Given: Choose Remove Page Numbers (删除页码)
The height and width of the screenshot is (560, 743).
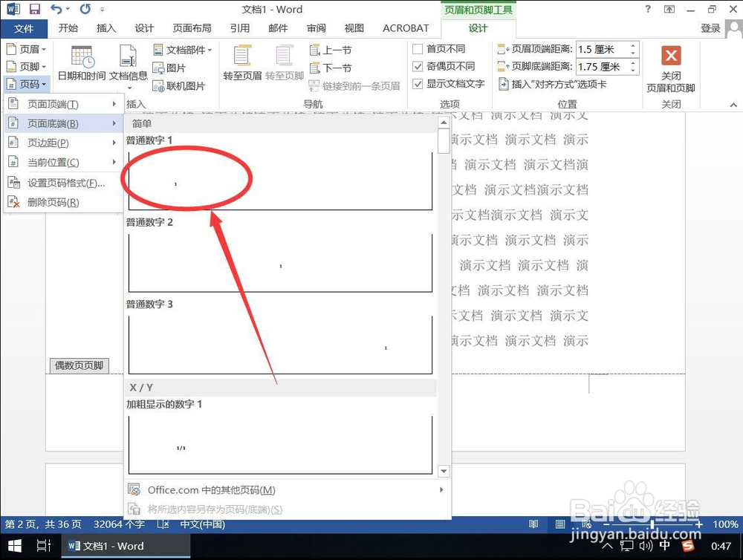Looking at the screenshot, I should [63, 202].
